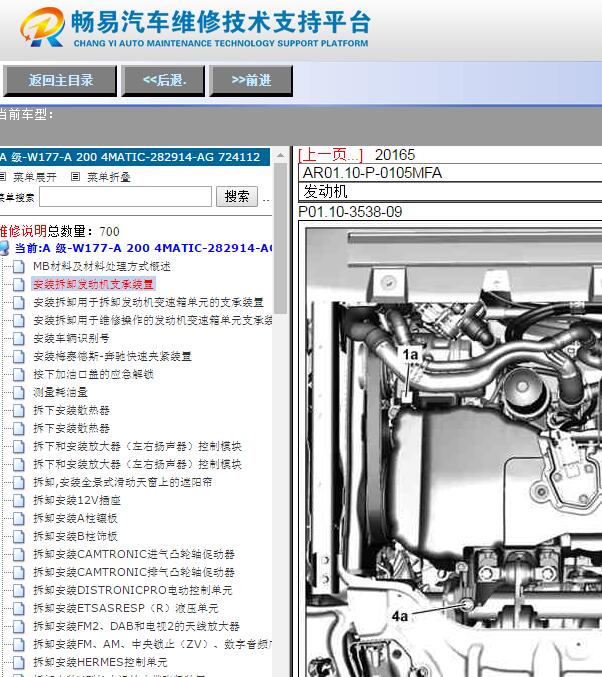
Task: Click the 发动机 title row
Action: pos(450,191)
